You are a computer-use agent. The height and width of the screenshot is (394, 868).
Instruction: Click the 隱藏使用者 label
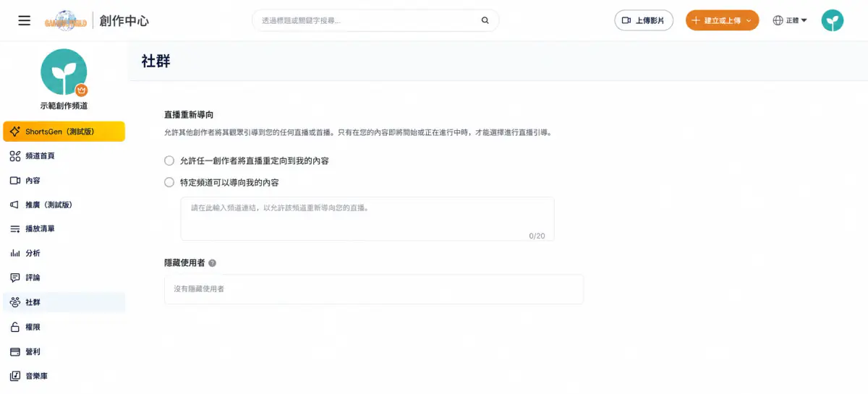184,263
